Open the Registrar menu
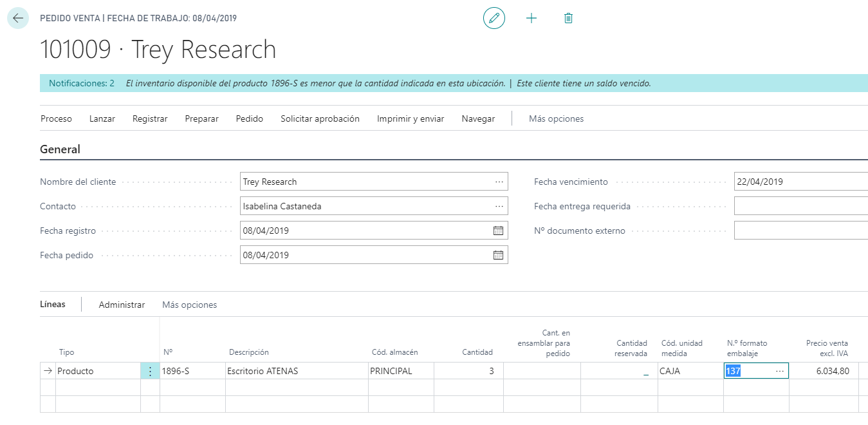Image resolution: width=868 pixels, height=425 pixels. tap(150, 118)
